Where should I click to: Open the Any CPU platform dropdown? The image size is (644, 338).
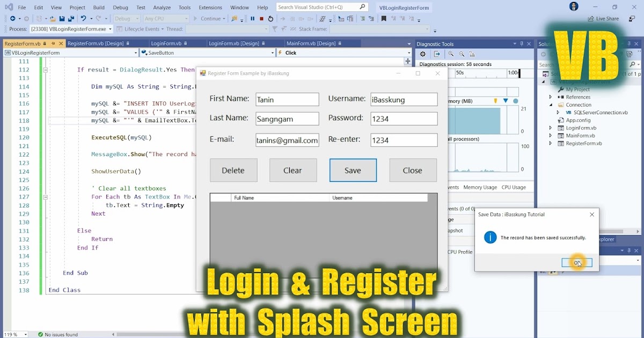pyautogui.click(x=165, y=18)
